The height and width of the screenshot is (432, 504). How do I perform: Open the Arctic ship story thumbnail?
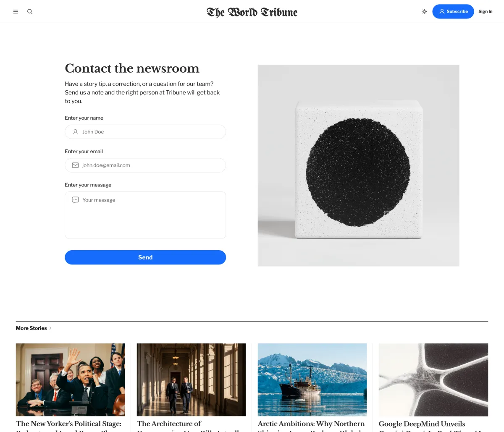[312, 380]
